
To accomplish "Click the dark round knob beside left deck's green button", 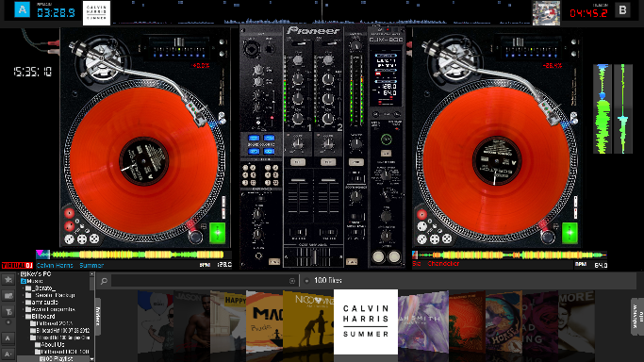I will 195,237.
